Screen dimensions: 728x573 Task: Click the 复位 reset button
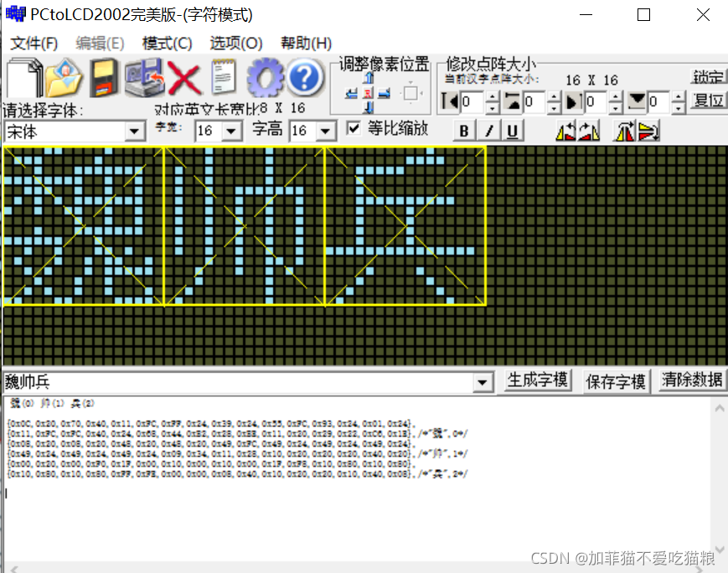point(708,100)
